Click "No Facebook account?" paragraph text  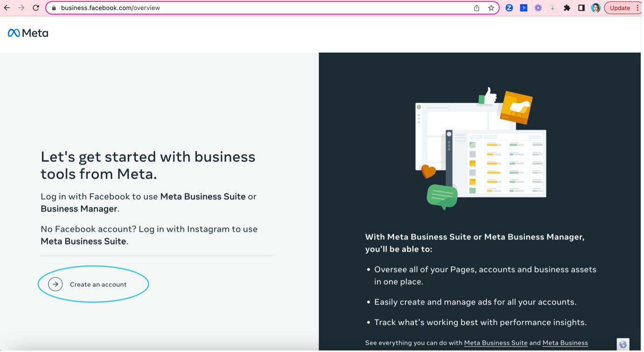[149, 235]
